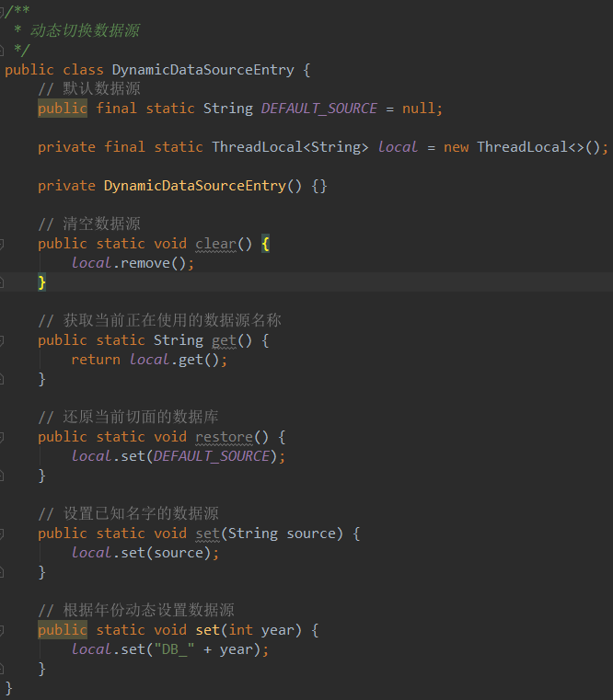This screenshot has height=700, width=613.
Task: Click the comment 根据年份动态设置数据源
Action: (x=148, y=610)
